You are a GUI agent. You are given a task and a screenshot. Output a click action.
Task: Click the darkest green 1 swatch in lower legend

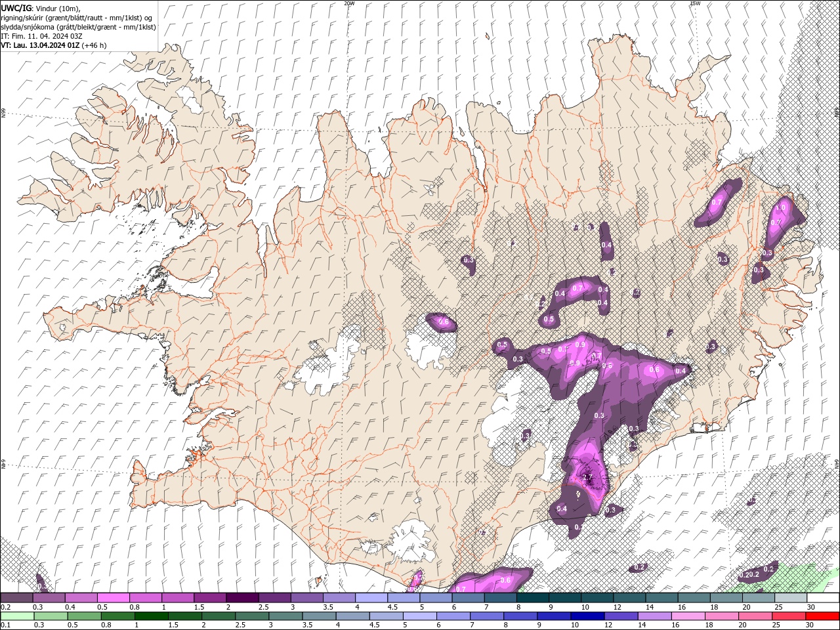[x=150, y=616]
